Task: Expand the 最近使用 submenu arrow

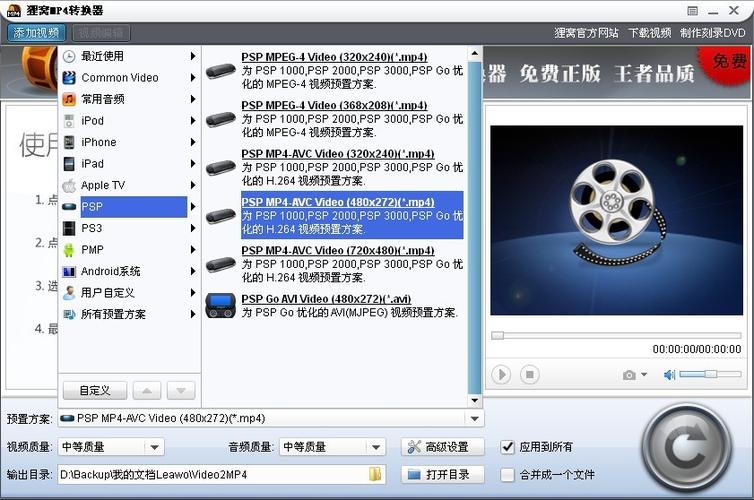Action: coord(193,56)
